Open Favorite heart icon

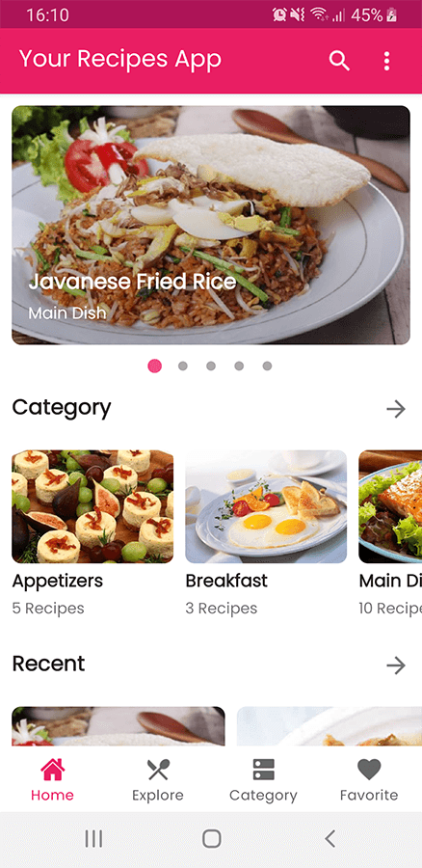[369, 770]
